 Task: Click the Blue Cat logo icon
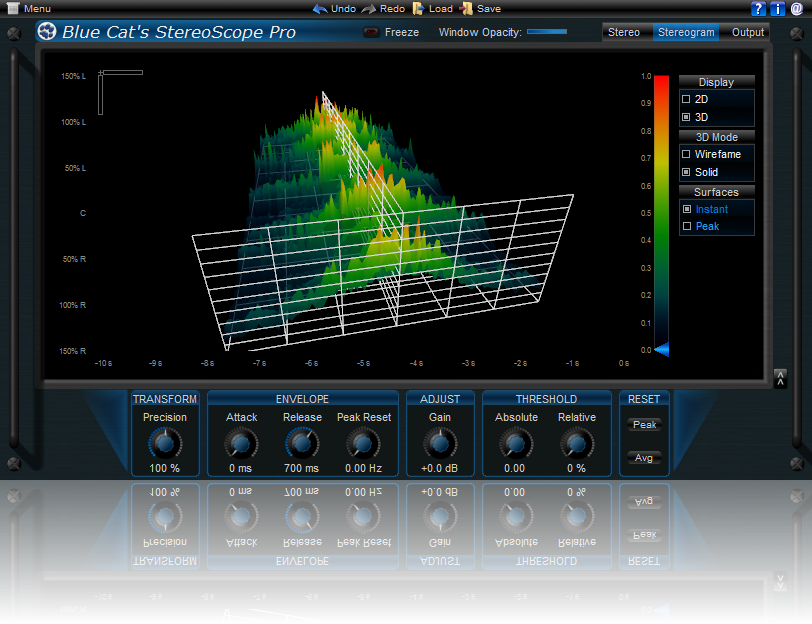point(47,31)
